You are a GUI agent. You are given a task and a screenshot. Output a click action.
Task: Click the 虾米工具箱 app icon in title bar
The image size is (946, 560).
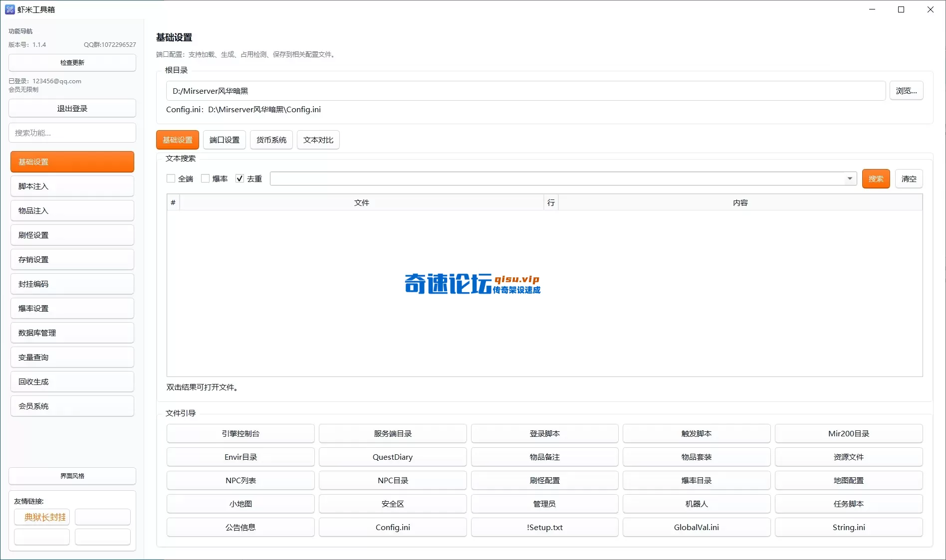(9, 9)
